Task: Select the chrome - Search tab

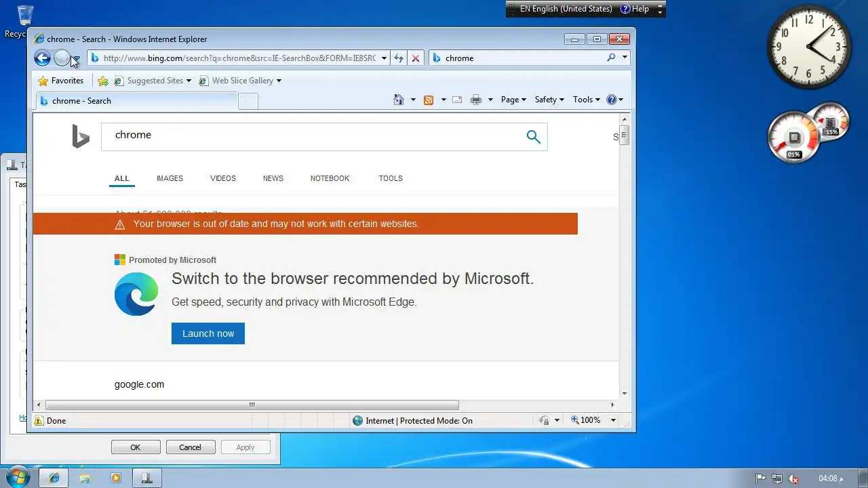Action: 136,101
